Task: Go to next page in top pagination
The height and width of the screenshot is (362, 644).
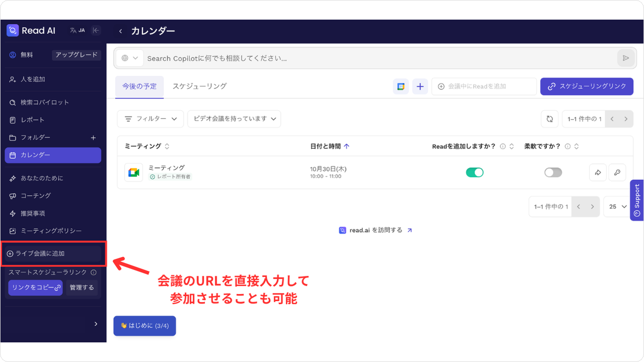Action: tap(626, 119)
